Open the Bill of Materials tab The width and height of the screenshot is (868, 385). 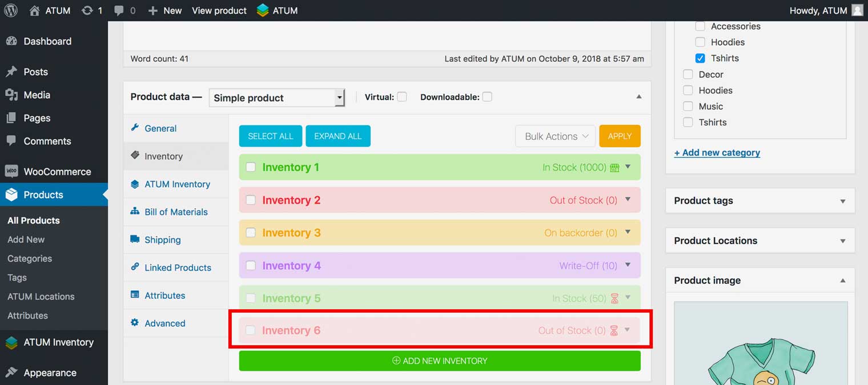(176, 212)
